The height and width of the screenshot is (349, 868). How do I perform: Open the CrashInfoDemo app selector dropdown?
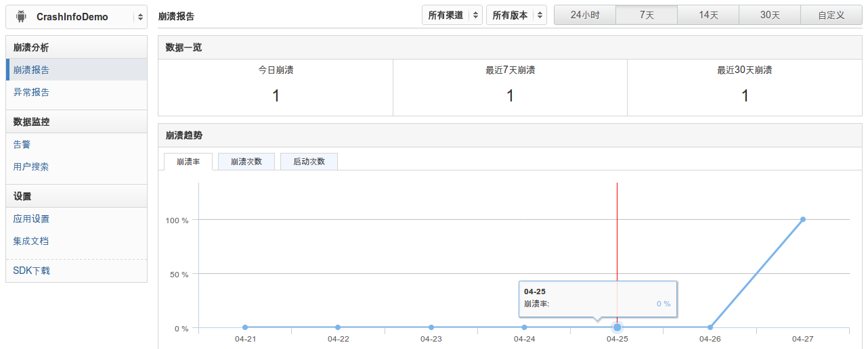coord(77,17)
